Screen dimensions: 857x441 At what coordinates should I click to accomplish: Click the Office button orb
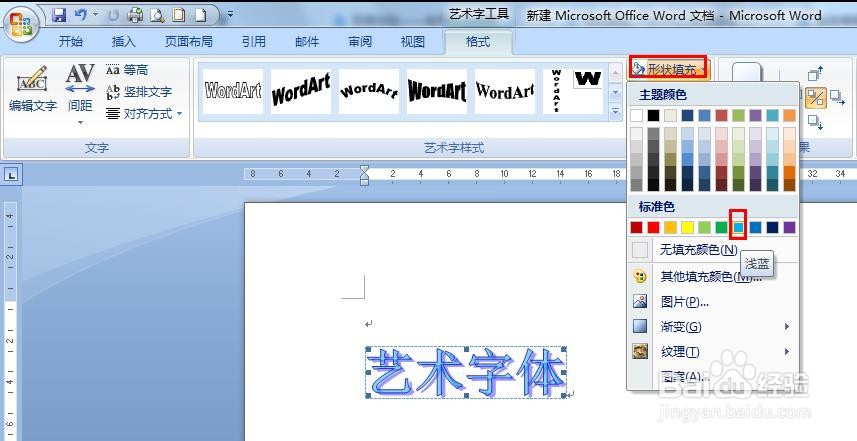[21, 25]
